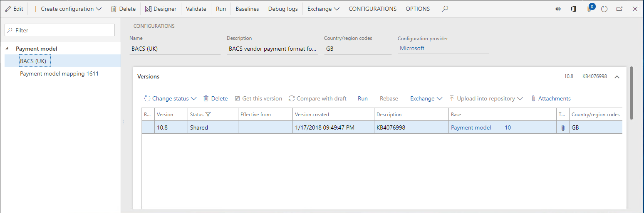This screenshot has height=213, width=644.
Task: Open the OPTIONS tab
Action: click(418, 9)
